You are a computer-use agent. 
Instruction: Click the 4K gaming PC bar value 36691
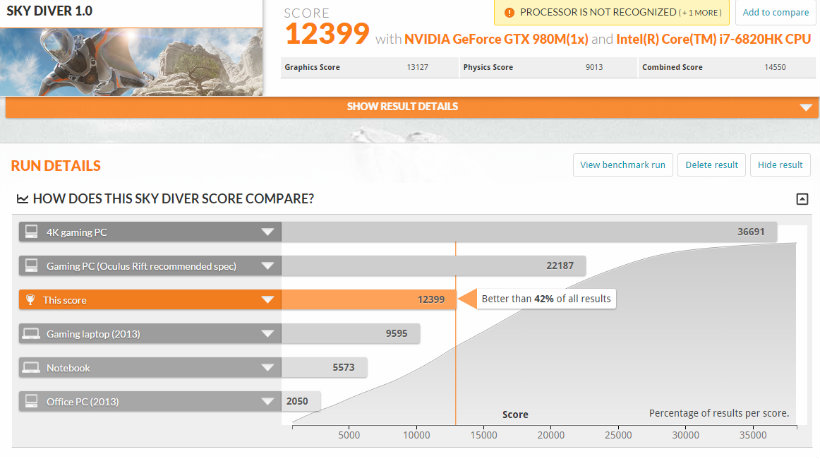coord(751,232)
